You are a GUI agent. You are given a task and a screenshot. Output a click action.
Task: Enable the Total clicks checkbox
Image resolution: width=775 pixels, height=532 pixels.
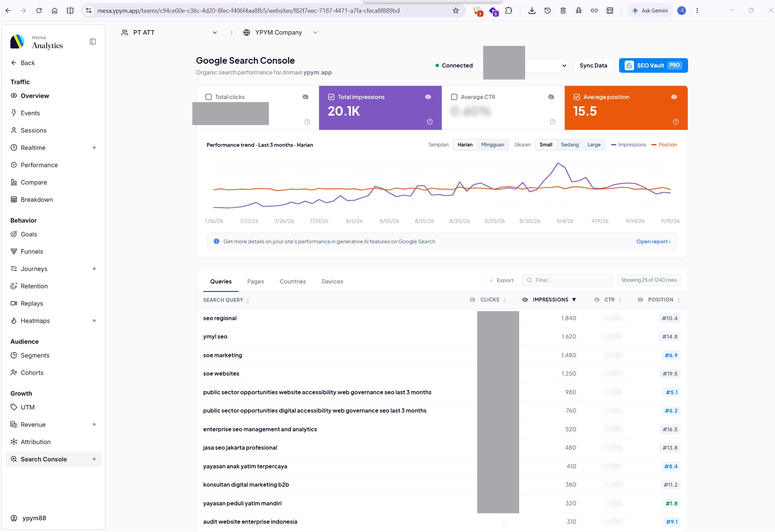point(209,97)
